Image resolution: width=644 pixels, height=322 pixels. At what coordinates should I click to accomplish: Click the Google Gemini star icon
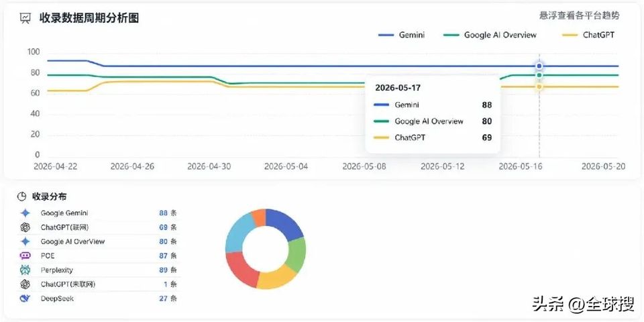[25, 213]
